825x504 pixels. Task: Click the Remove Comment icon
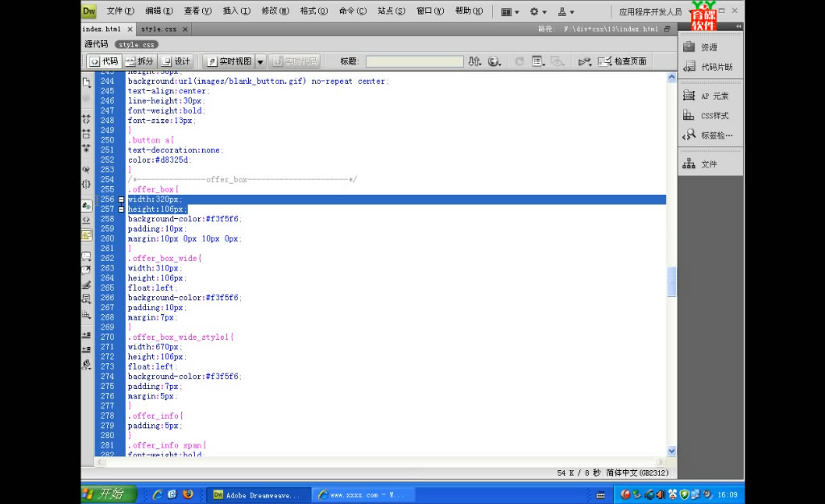point(86,271)
